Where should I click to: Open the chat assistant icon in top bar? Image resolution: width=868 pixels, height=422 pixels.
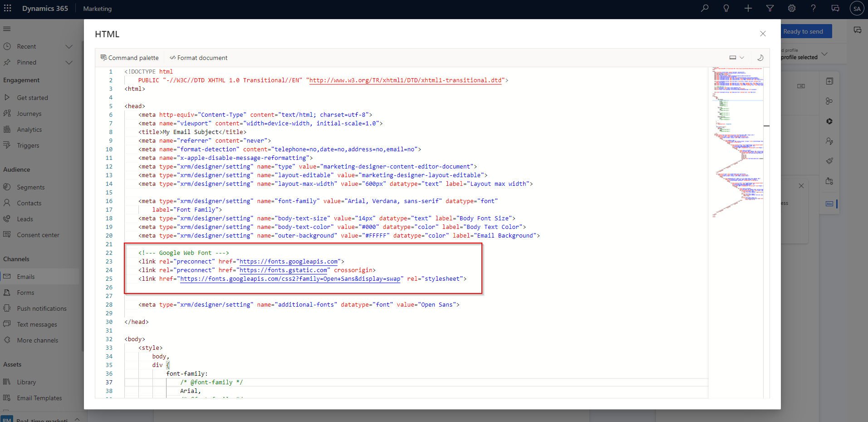tap(835, 8)
